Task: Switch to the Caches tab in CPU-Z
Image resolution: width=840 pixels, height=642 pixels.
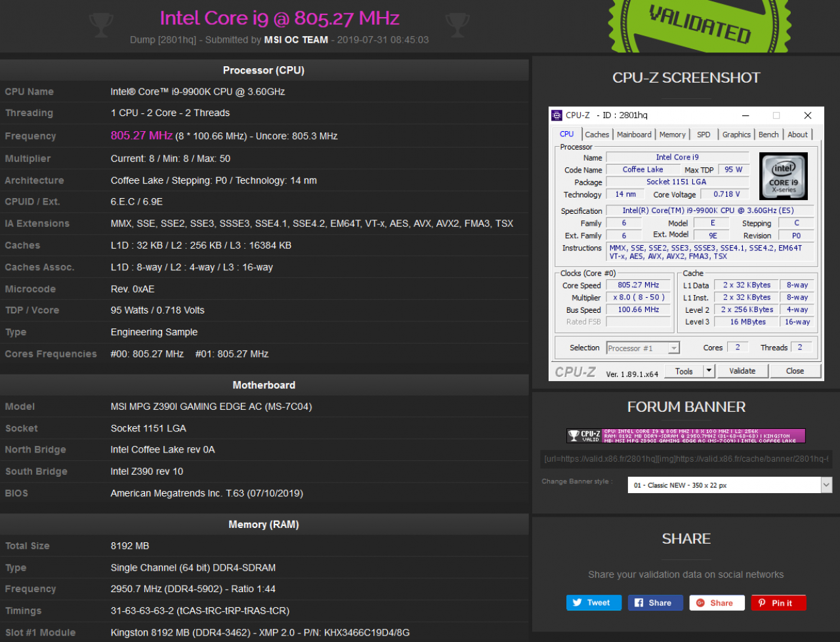Action: (x=597, y=134)
